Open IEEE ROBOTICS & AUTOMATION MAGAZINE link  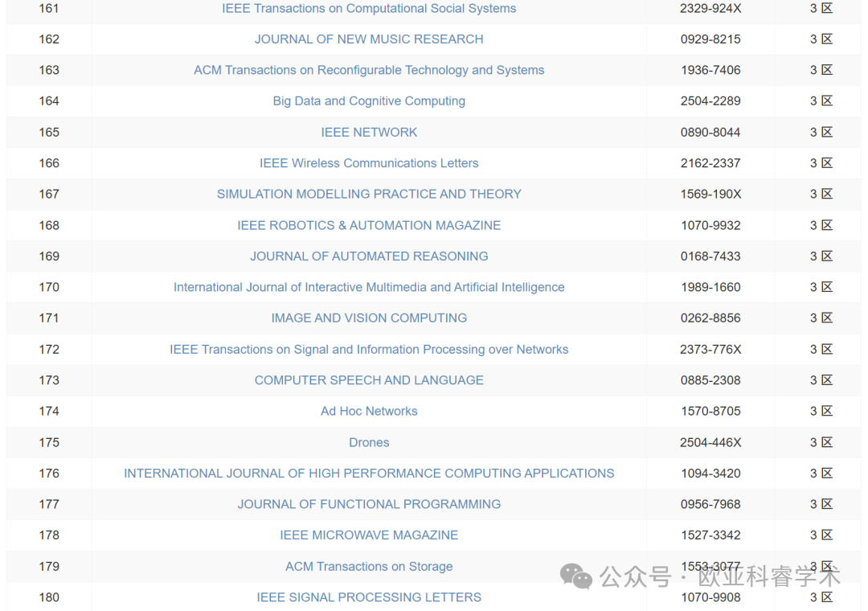(369, 225)
